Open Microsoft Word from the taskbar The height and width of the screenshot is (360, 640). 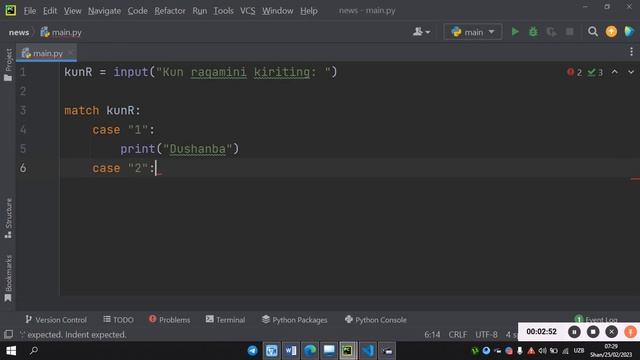291,351
